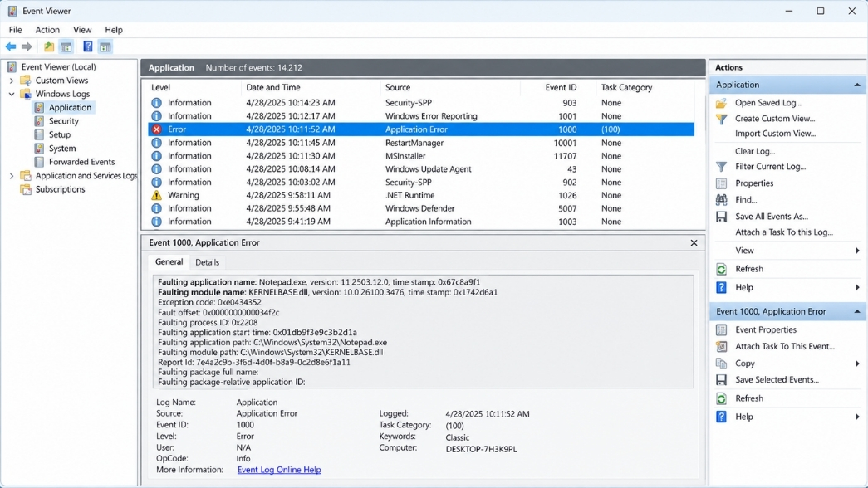Select the Windows Defender event 5007 row
The width and height of the screenshot is (868, 488).
pos(421,208)
